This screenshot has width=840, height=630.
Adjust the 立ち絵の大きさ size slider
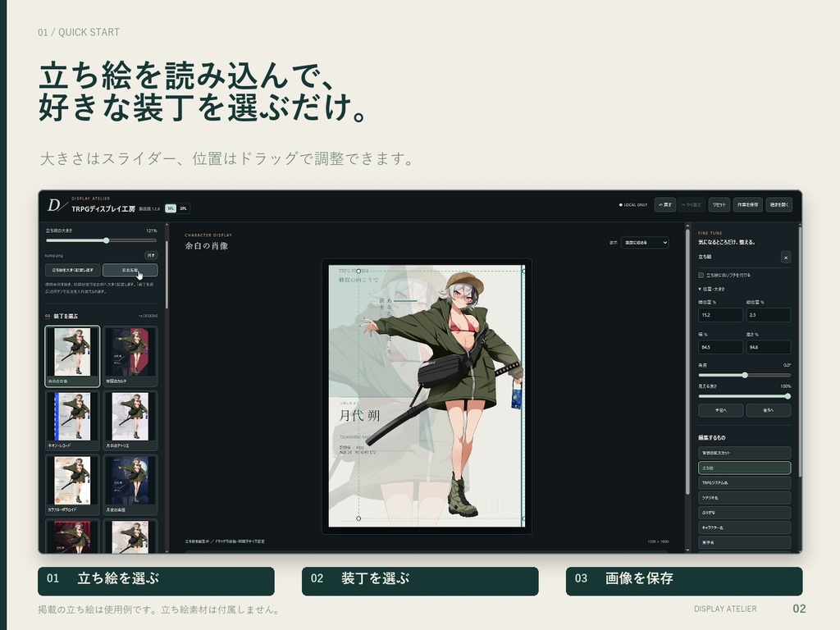(101, 240)
